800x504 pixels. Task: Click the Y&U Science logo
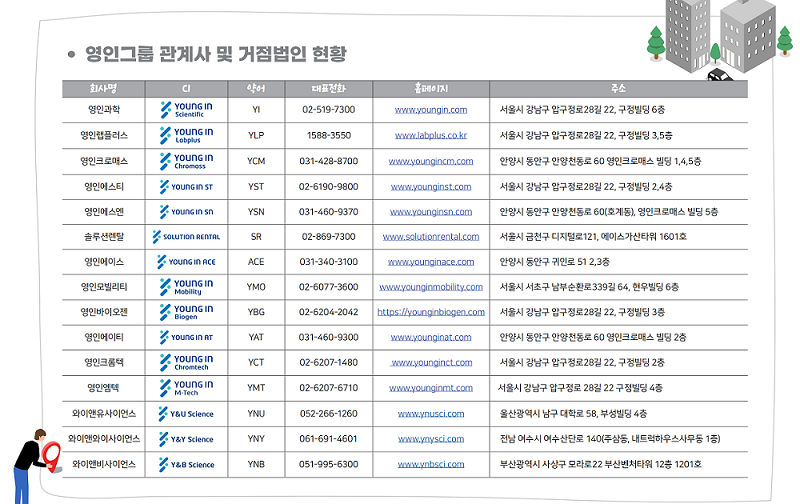coord(186,413)
